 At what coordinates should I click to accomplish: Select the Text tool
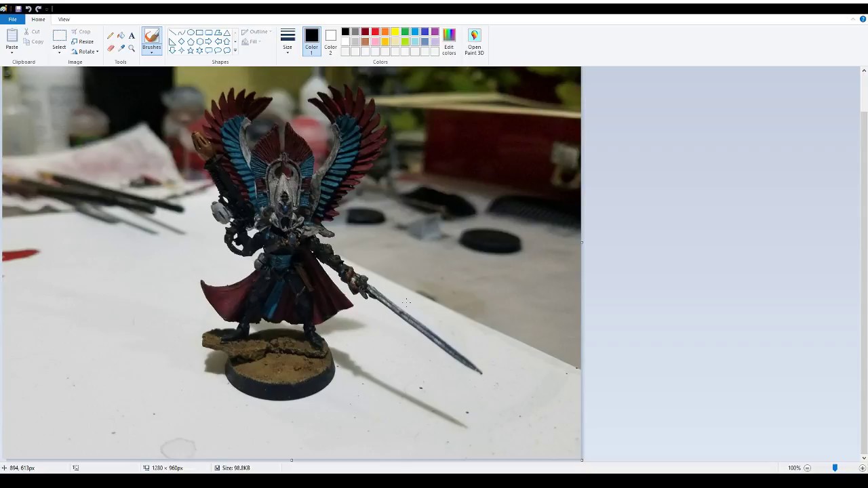click(132, 36)
